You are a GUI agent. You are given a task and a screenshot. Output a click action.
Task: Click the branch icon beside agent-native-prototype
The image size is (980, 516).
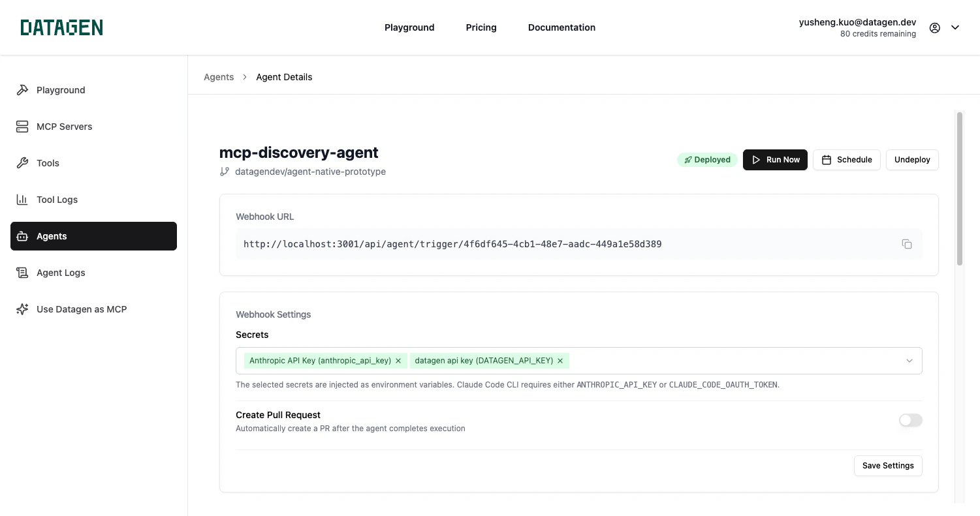[225, 171]
